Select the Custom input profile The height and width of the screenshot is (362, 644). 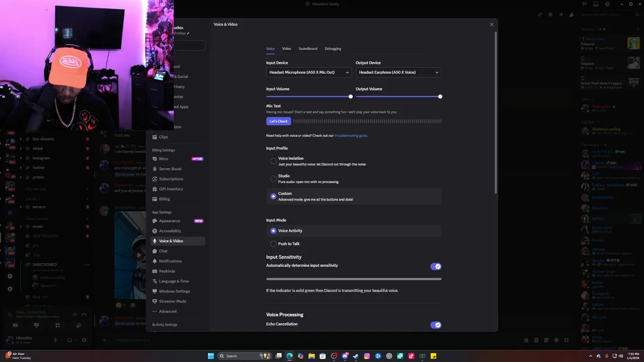[x=273, y=197]
